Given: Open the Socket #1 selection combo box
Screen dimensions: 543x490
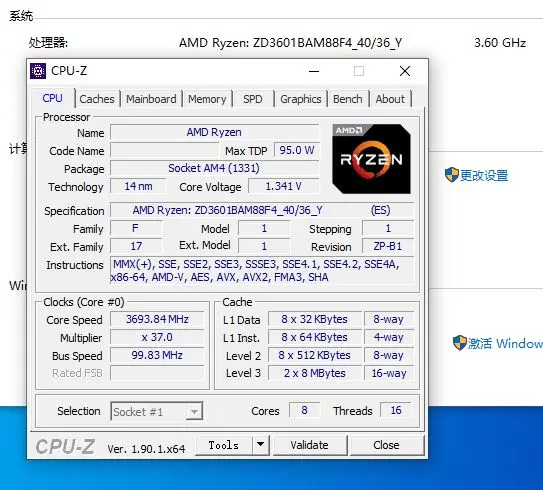Looking at the screenshot, I should click(157, 411).
